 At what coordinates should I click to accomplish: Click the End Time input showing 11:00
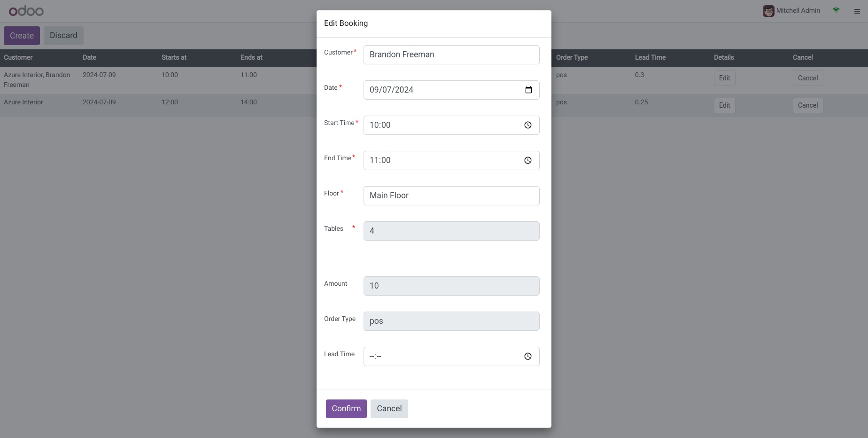pyautogui.click(x=442, y=160)
